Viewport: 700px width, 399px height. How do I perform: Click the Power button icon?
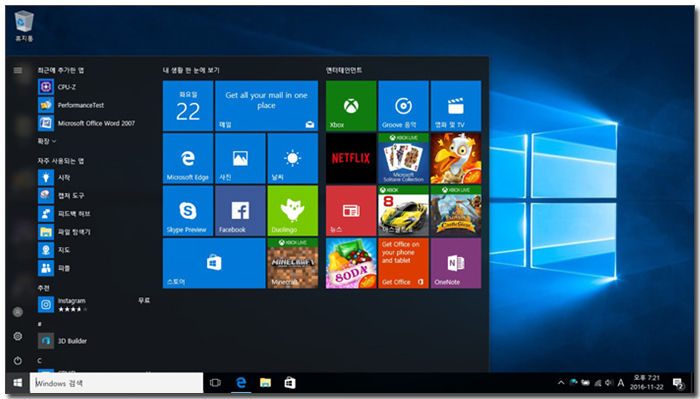18,361
